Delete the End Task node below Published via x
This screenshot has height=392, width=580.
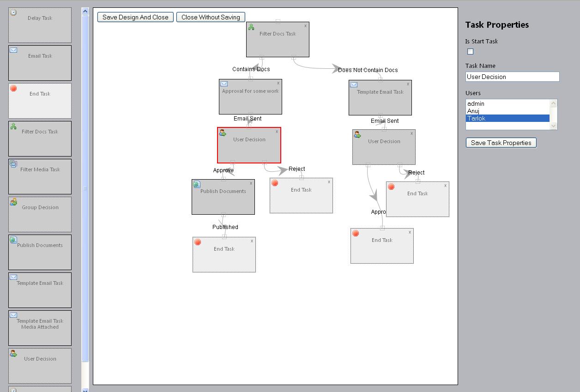click(252, 241)
